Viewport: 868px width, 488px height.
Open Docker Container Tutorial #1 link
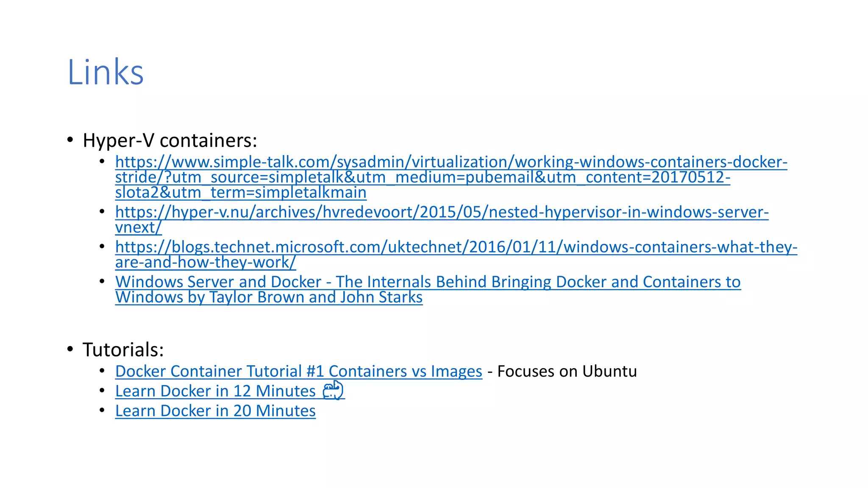click(x=298, y=372)
